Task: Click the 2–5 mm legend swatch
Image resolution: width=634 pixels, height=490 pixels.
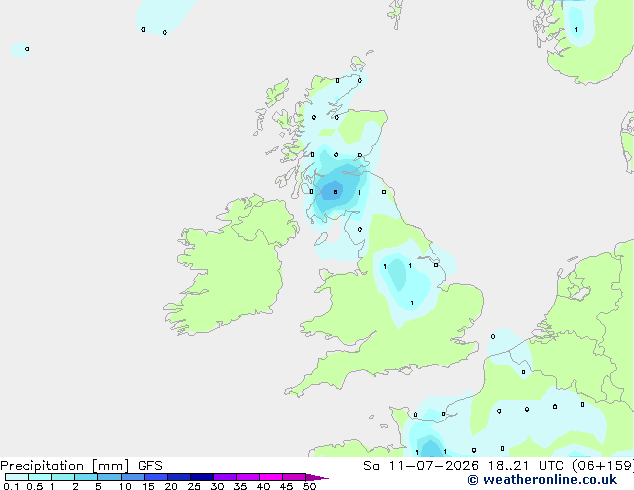Action: 86,477
